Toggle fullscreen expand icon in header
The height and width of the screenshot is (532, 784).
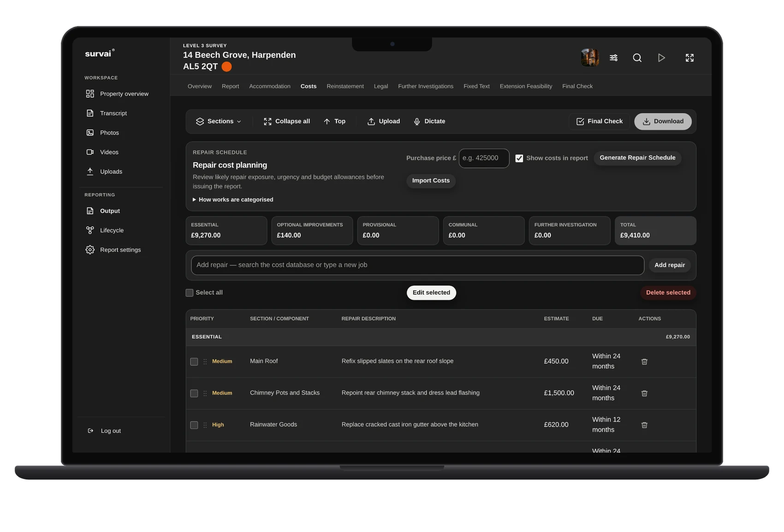[689, 58]
